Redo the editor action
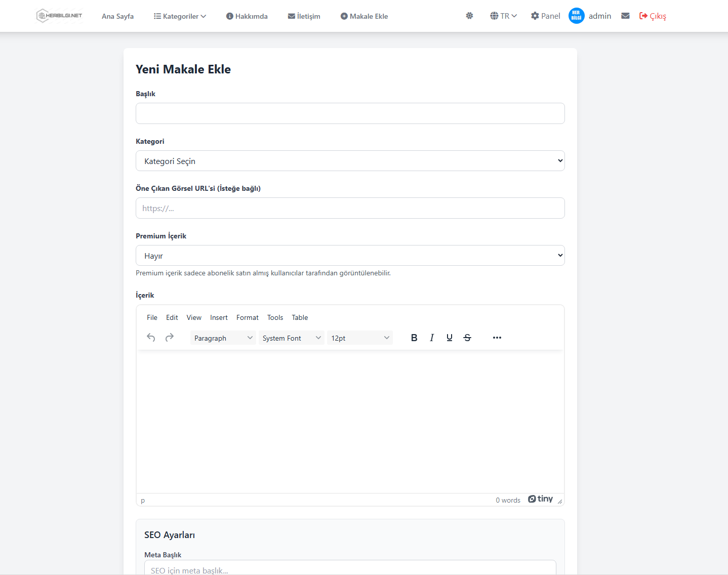Image resolution: width=728 pixels, height=575 pixels. (170, 338)
